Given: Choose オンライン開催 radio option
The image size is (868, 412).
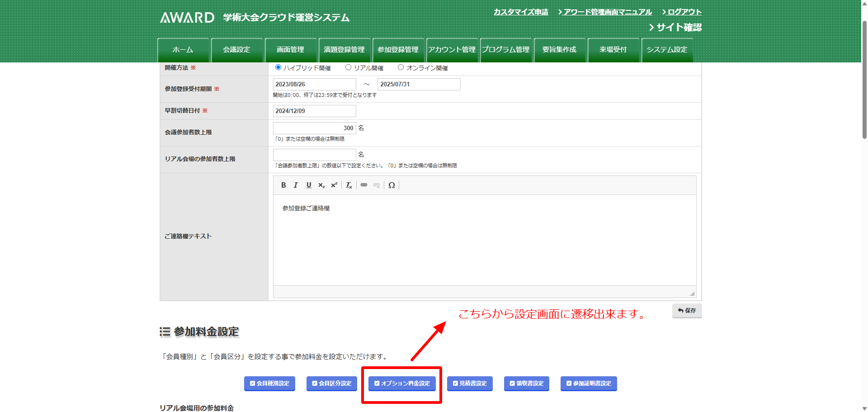Looking at the screenshot, I should pyautogui.click(x=401, y=67).
